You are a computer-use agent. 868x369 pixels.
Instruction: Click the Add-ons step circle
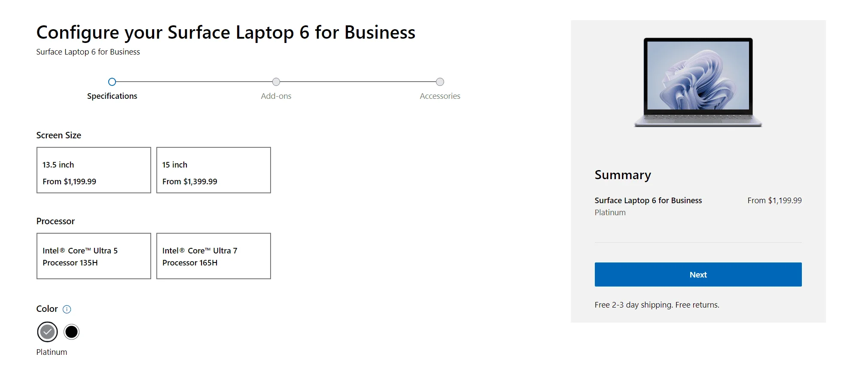(276, 82)
